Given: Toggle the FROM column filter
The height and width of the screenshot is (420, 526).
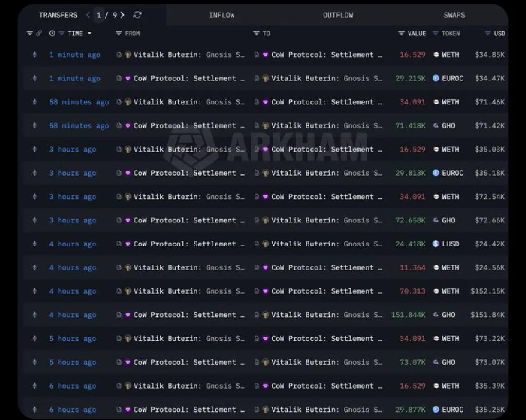Looking at the screenshot, I should point(119,34).
